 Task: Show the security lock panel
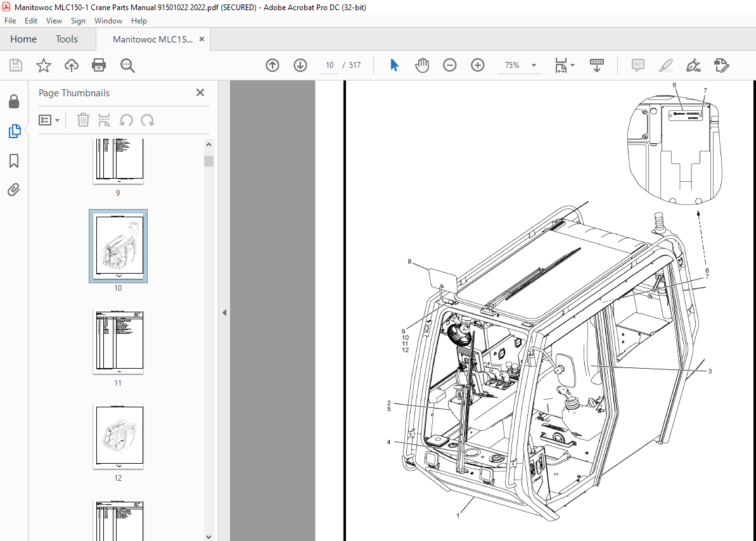tap(14, 102)
